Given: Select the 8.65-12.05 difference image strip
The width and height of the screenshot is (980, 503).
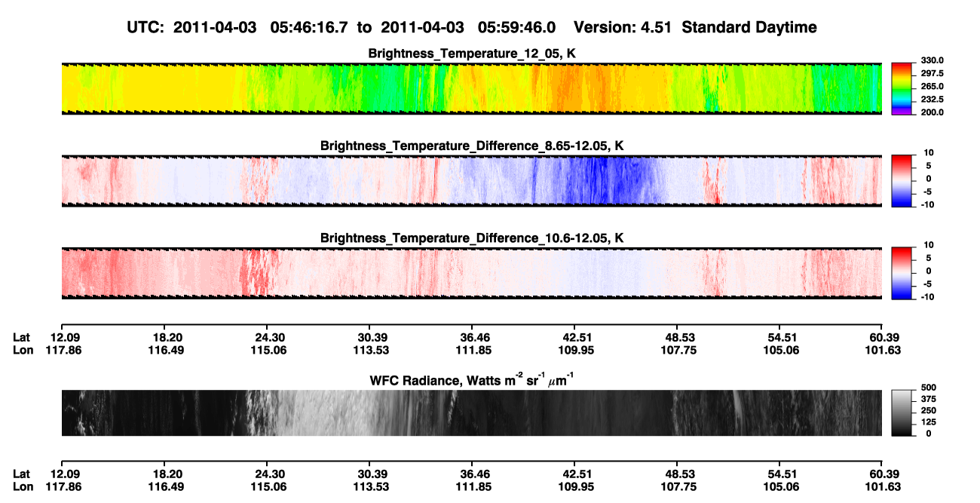Looking at the screenshot, I should pyautogui.click(x=471, y=181).
